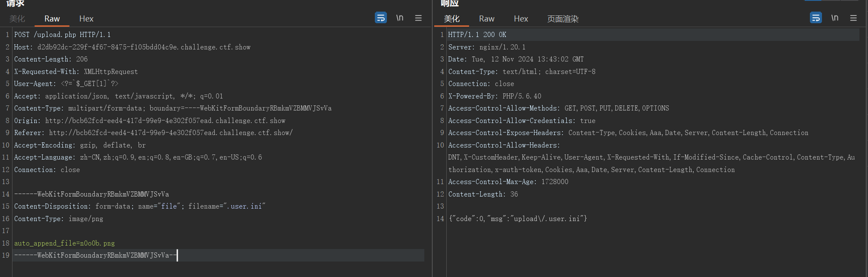Click the Content-Disposition form-data line
Image resolution: width=868 pixels, height=277 pixels.
(x=139, y=206)
